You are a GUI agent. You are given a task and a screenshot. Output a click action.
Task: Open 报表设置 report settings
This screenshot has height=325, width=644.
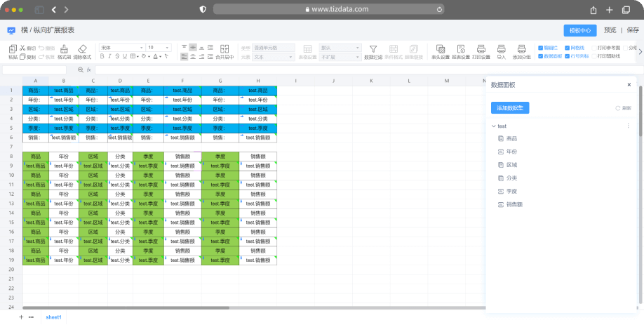[461, 49]
